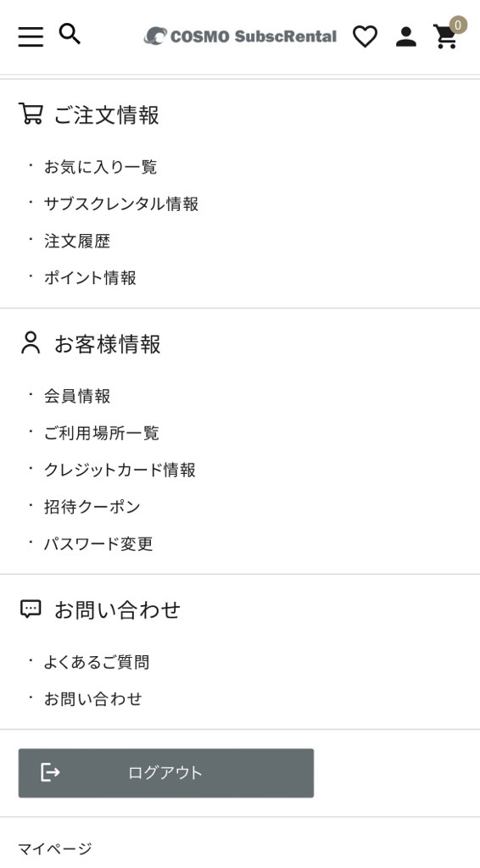Open the hamburger menu icon
This screenshot has height=868, width=480.
[x=31, y=36]
